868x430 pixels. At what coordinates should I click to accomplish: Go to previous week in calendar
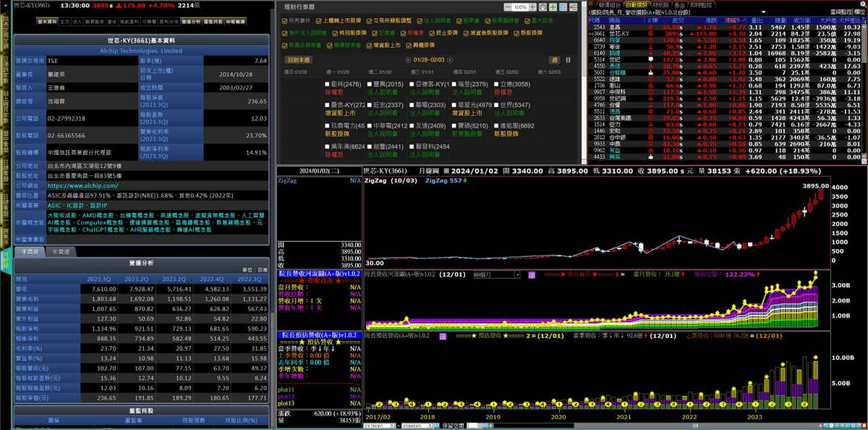[407, 60]
